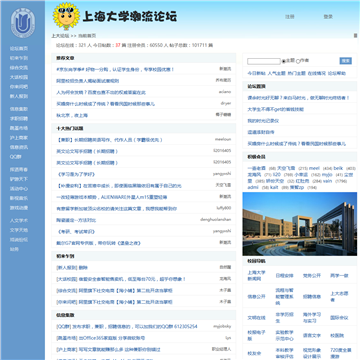The width and height of the screenshot is (360, 360).
Task: Open 游戏动漫 in the left sidebar
Action: [19, 208]
